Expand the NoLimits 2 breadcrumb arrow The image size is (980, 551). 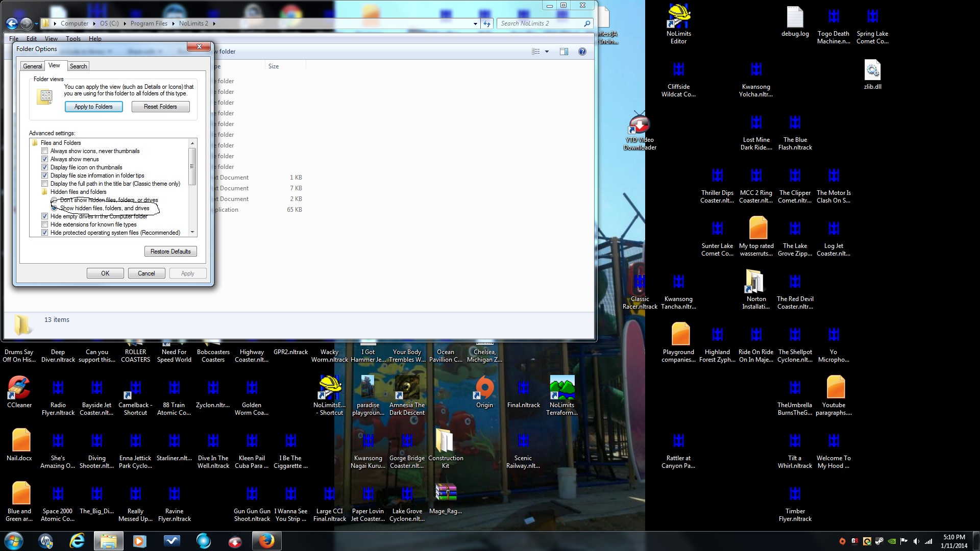[214, 23]
